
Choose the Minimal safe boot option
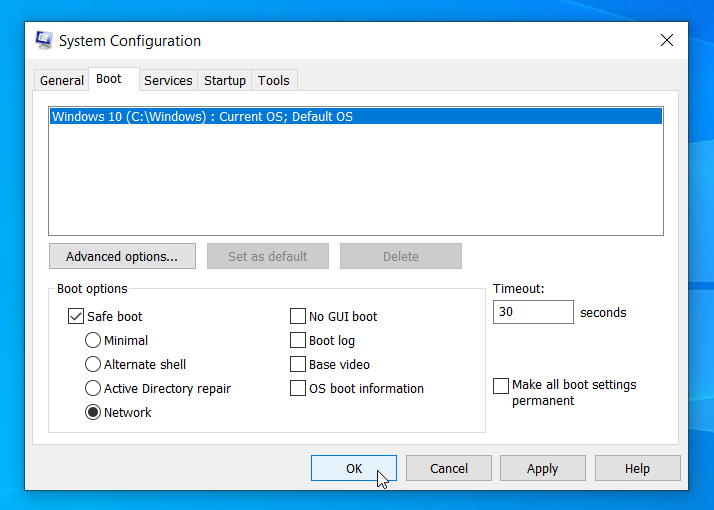pos(93,340)
